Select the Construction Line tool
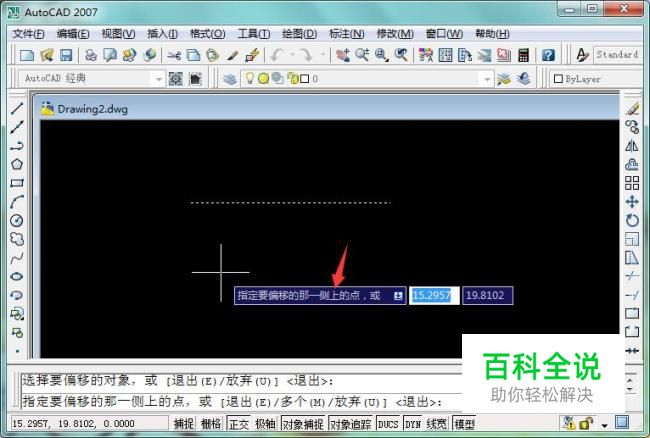 tap(17, 127)
